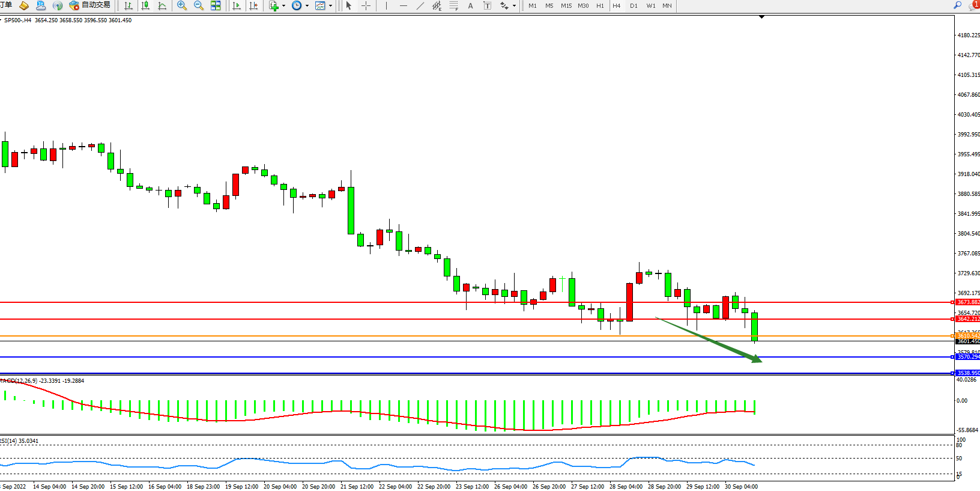
Task: Toggle the chart shift option
Action: pyautogui.click(x=253, y=5)
